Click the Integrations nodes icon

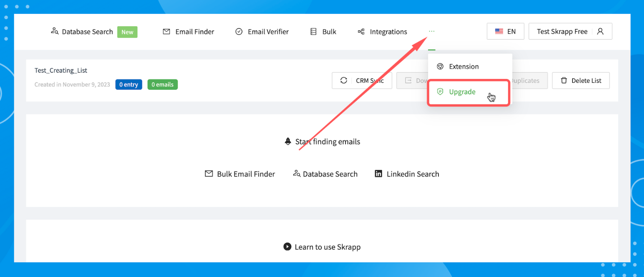click(x=361, y=32)
